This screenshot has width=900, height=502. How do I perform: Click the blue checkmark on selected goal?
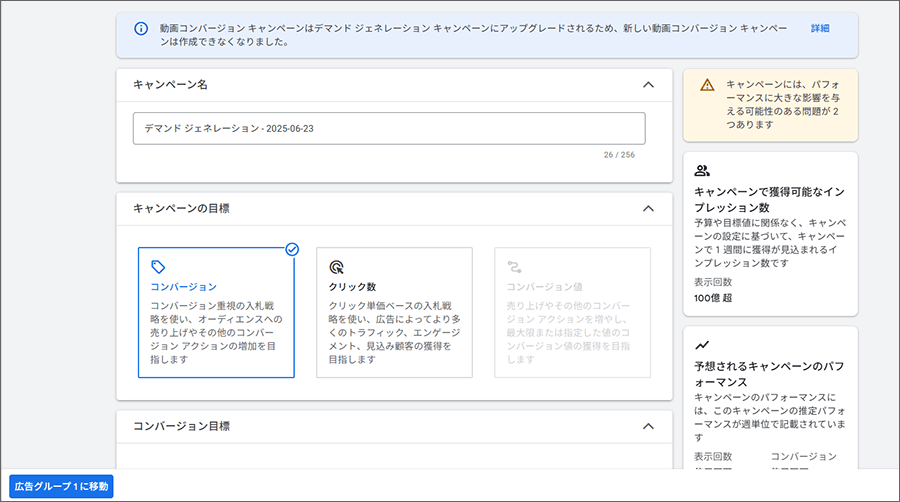pos(292,250)
